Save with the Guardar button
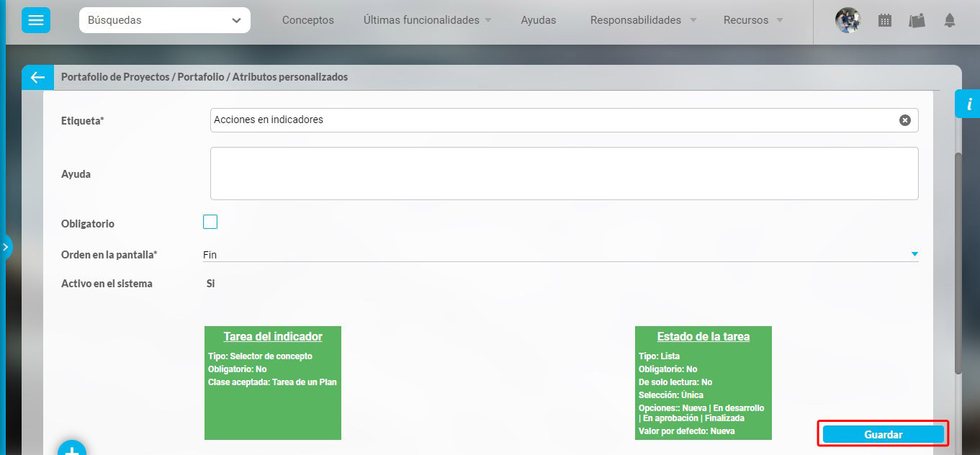980x455 pixels. point(884,434)
